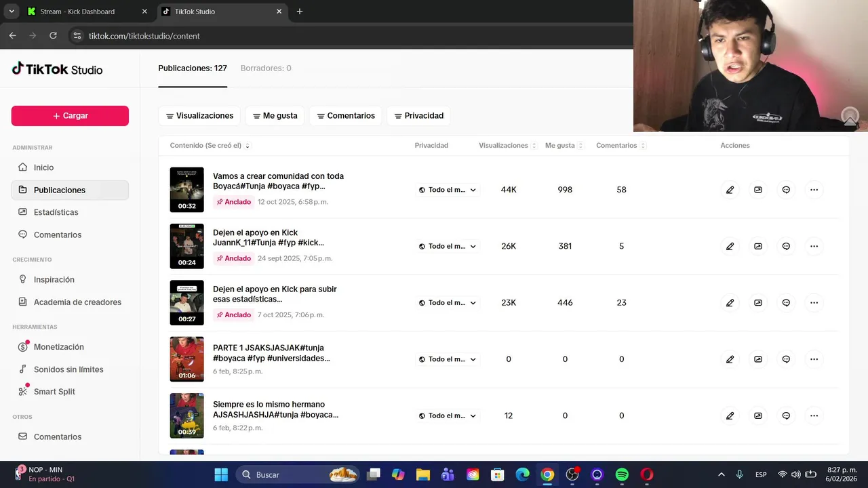Open privacy dropdown for "Vamos a crear comunidad" post
Image resolution: width=868 pixels, height=488 pixels.
(x=448, y=190)
